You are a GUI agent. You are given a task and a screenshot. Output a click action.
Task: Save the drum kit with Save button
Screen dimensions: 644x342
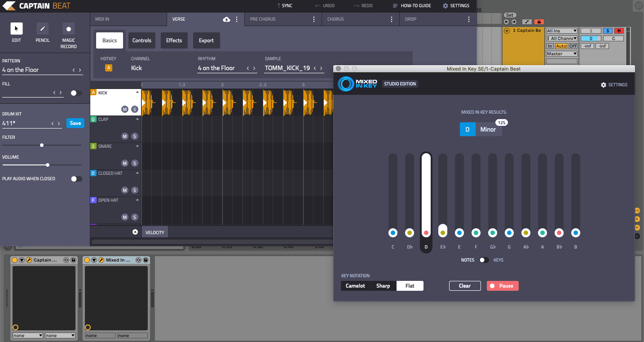pyautogui.click(x=75, y=123)
